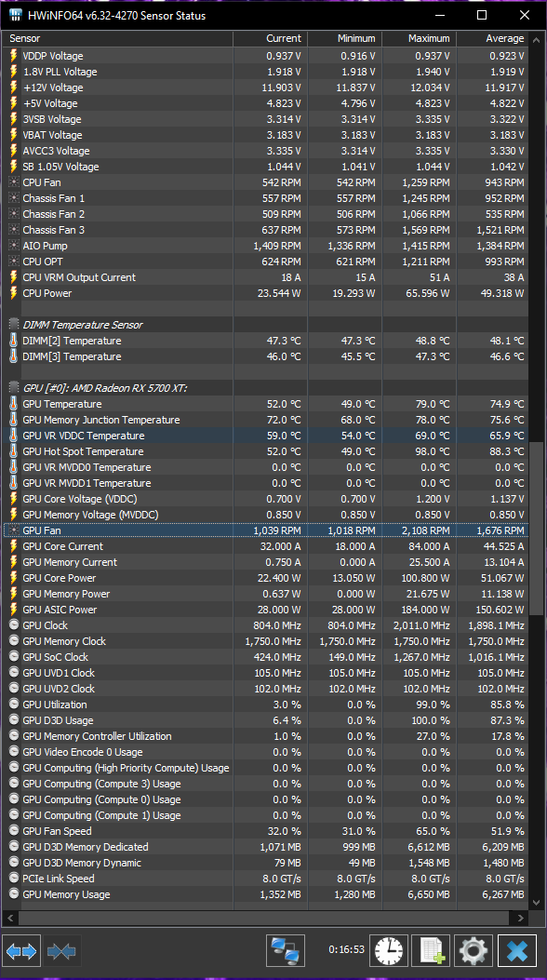Image resolution: width=547 pixels, height=980 pixels.
Task: Click the HWiNFO64 title bar app icon
Action: point(16,15)
